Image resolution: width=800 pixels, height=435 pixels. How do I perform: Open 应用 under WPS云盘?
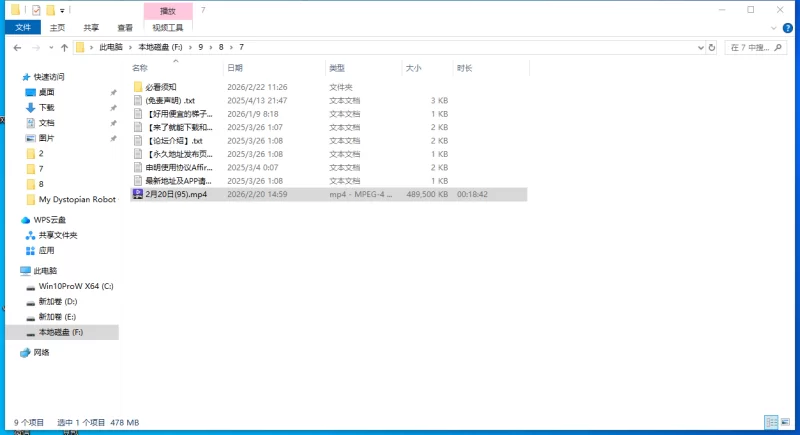pyautogui.click(x=46, y=250)
